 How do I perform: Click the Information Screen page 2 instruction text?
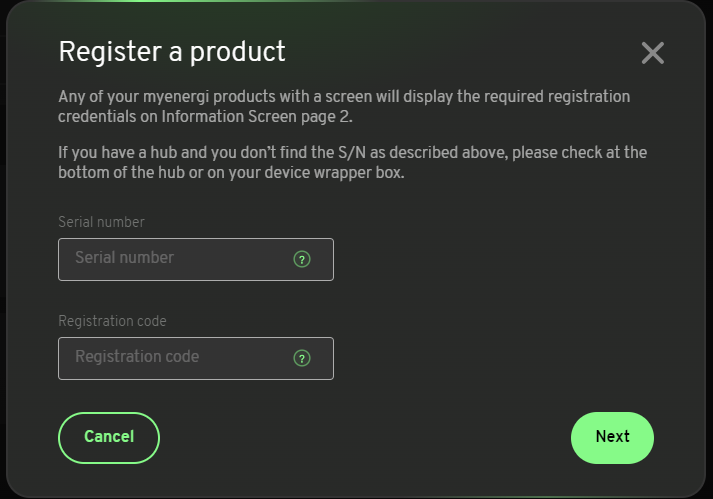(344, 106)
